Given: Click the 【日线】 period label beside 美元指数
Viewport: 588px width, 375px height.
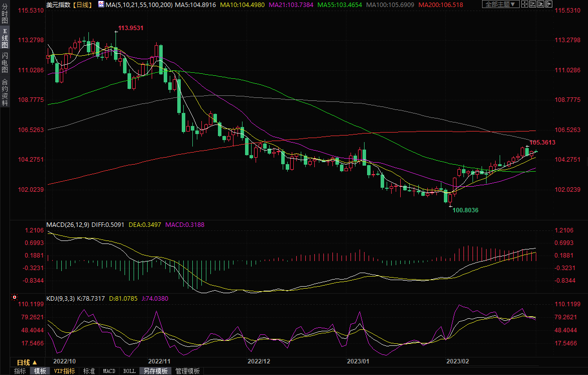Looking at the screenshot, I should click(82, 5).
